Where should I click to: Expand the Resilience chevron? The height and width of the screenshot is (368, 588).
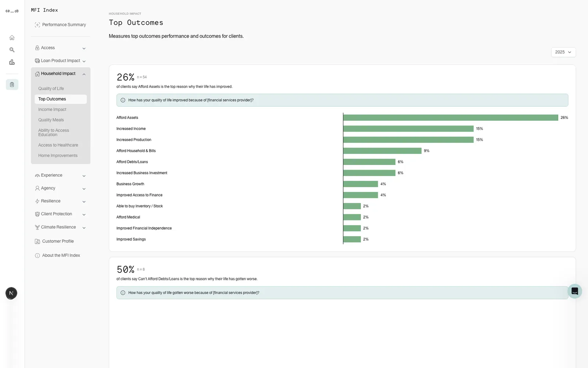point(84,202)
